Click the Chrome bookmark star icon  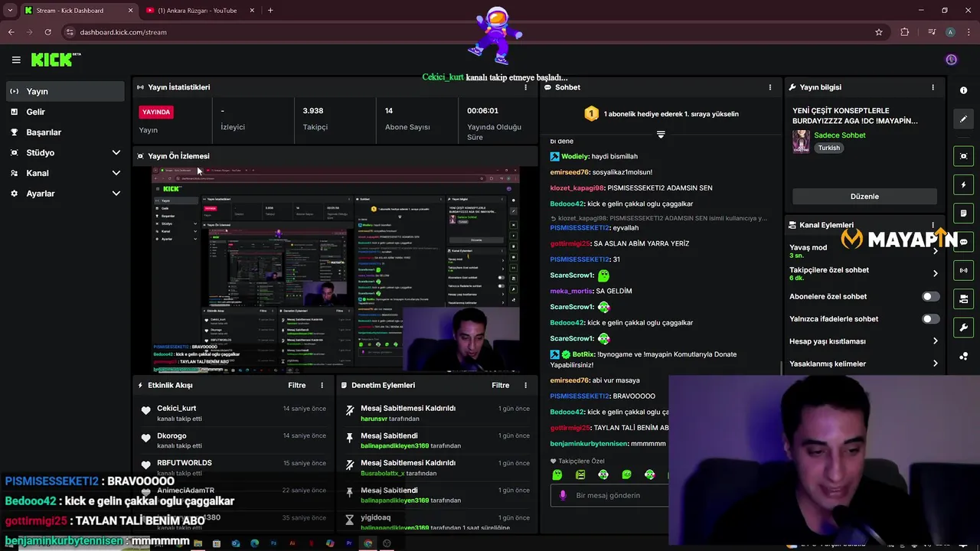(879, 32)
